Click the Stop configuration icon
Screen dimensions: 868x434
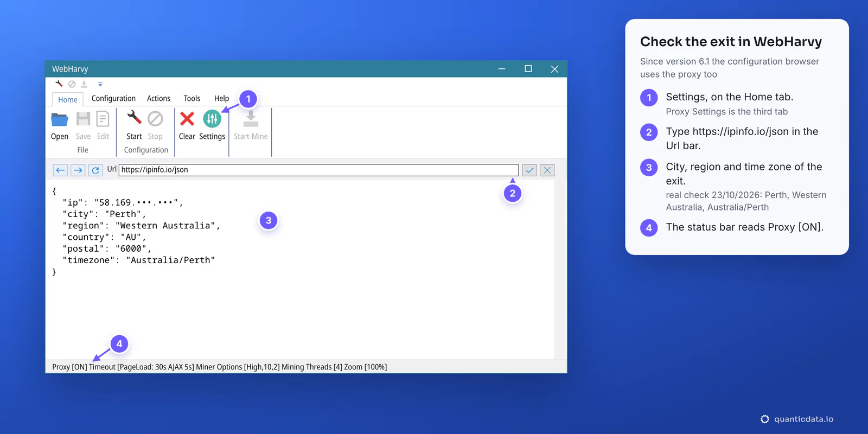point(155,118)
